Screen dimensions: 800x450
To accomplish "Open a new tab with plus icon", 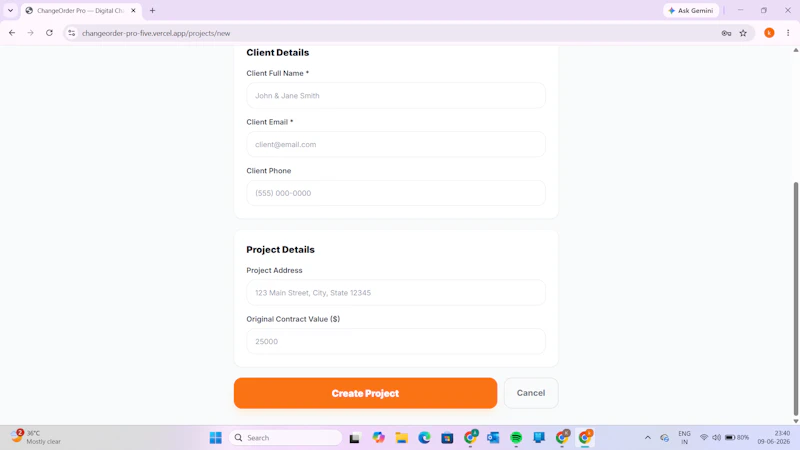I will pos(152,10).
